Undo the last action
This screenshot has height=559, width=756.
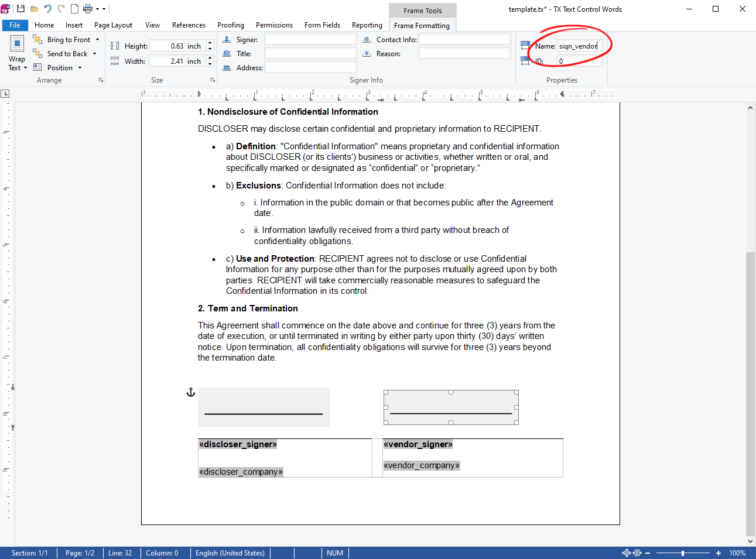click(47, 9)
